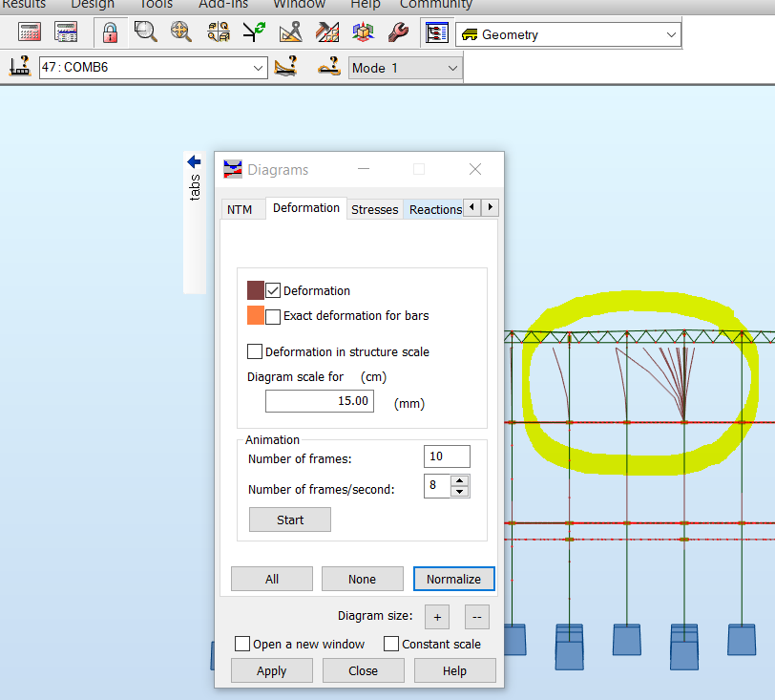Screen dimensions: 775x700
Task: Click the drawing triangle and compass tool icon
Action: (x=291, y=32)
